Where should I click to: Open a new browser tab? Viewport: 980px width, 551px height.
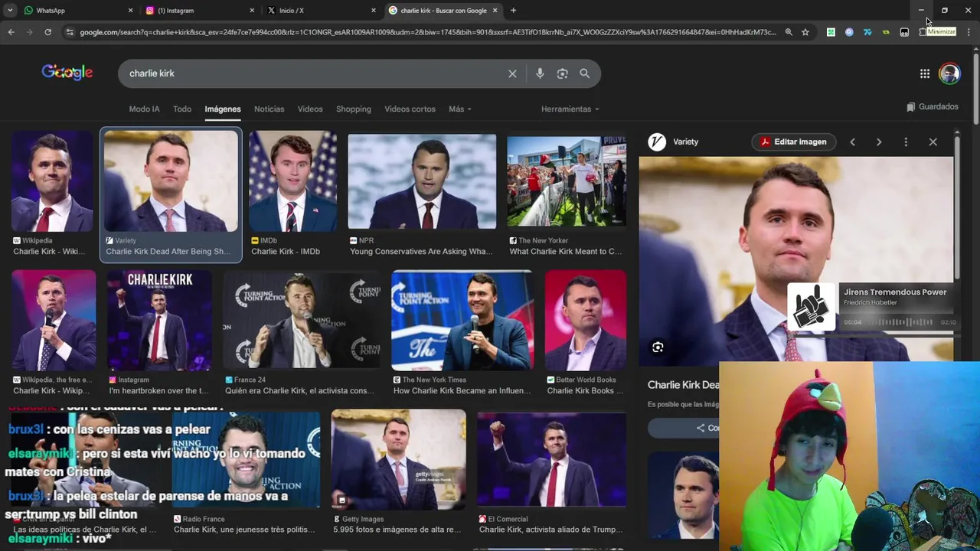pos(513,11)
